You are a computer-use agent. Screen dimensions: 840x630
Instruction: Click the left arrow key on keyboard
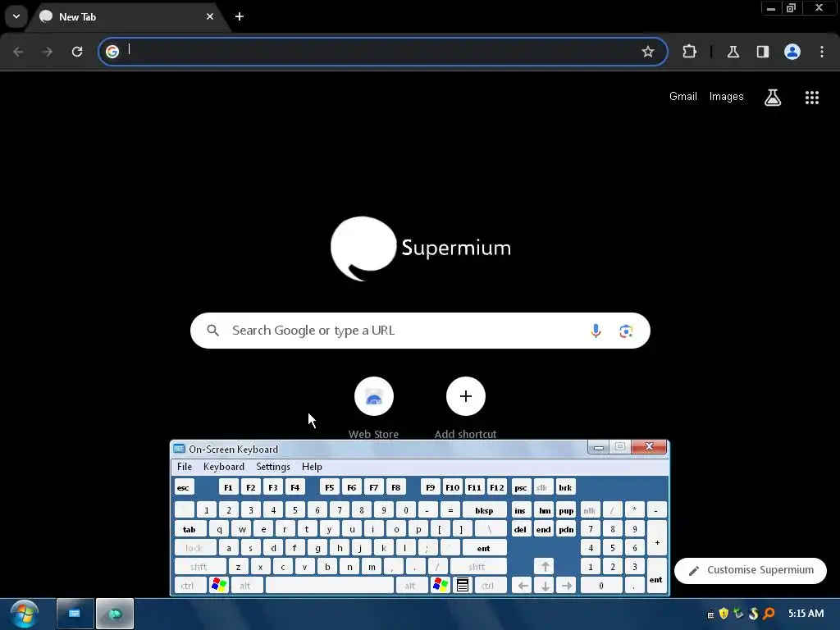[x=523, y=586]
